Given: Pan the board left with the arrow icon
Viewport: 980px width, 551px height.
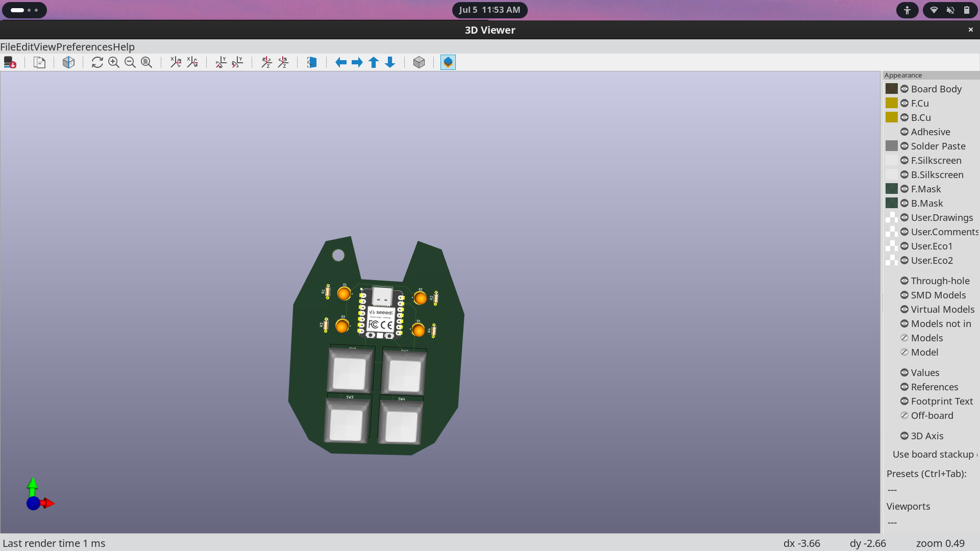Looking at the screenshot, I should (x=341, y=62).
